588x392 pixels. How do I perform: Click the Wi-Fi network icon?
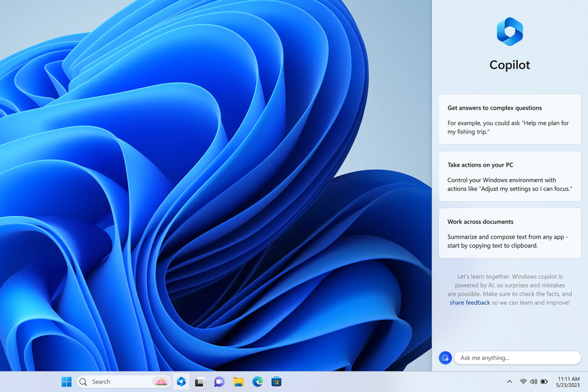pyautogui.click(x=523, y=382)
